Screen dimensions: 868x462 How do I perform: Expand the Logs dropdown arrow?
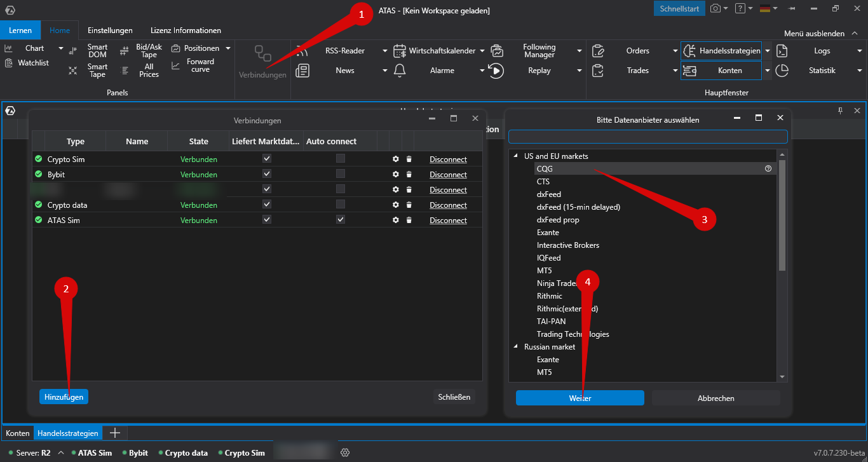[860, 51]
